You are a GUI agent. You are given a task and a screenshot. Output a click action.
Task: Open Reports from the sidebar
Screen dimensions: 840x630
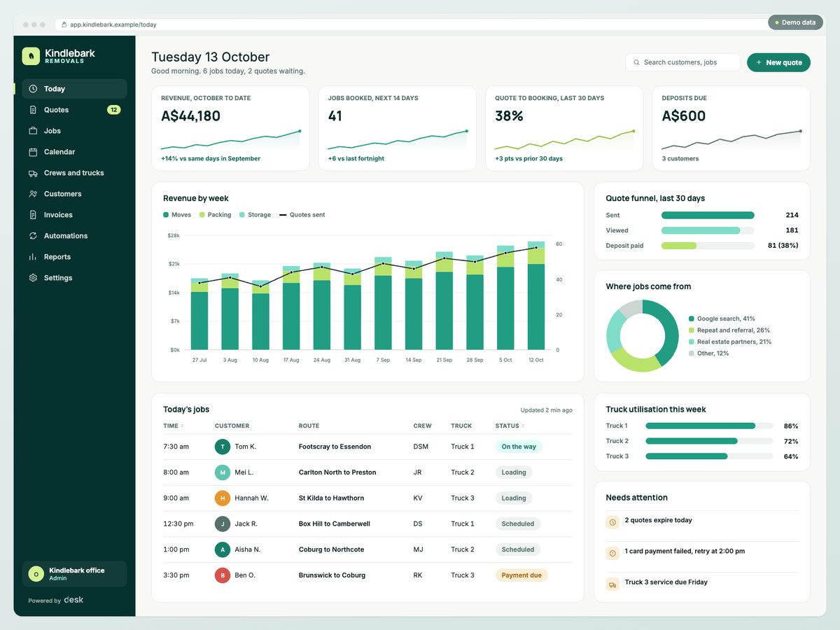[74, 257]
